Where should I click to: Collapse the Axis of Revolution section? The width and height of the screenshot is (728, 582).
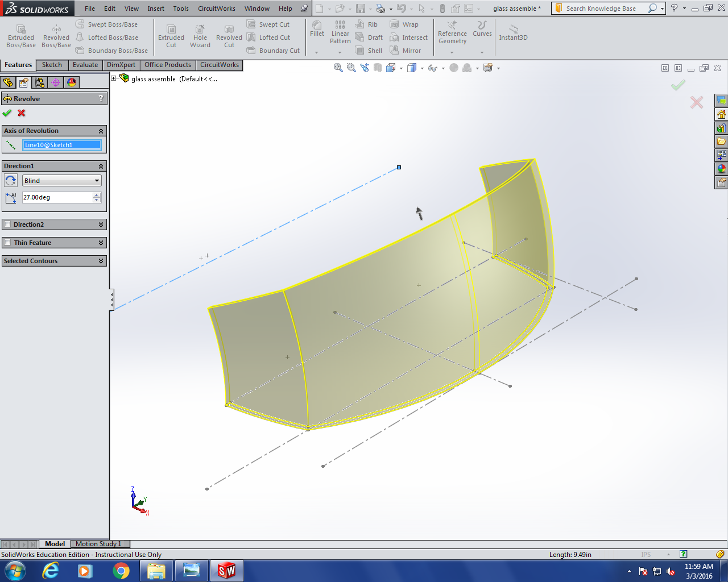pyautogui.click(x=101, y=131)
